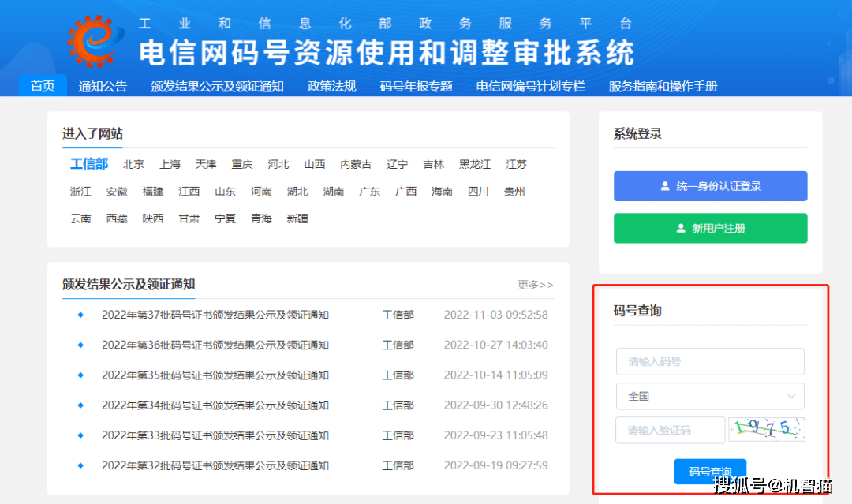Select the 北京 province link

(x=133, y=164)
